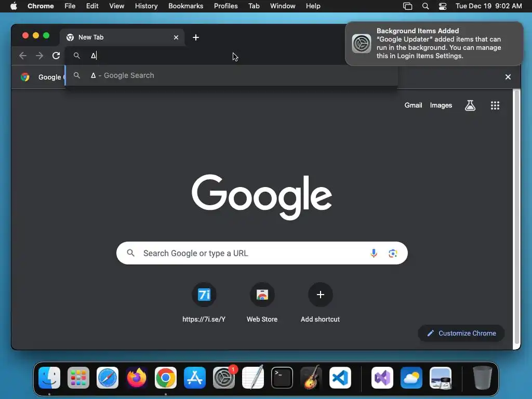Go forward with the forward arrow
Screen dimensions: 532x399
pos(39,56)
